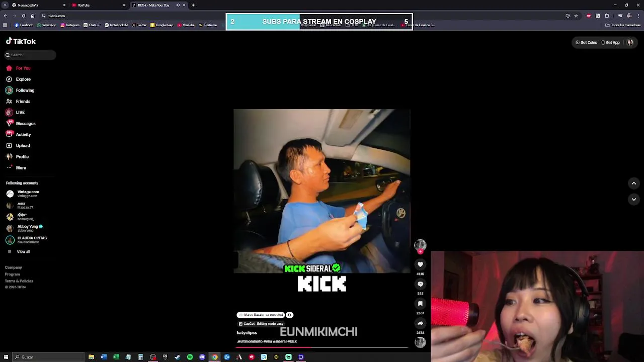Open For You feed in TikTok sidebar
Screen dimensions: 644x362
tap(19, 68)
